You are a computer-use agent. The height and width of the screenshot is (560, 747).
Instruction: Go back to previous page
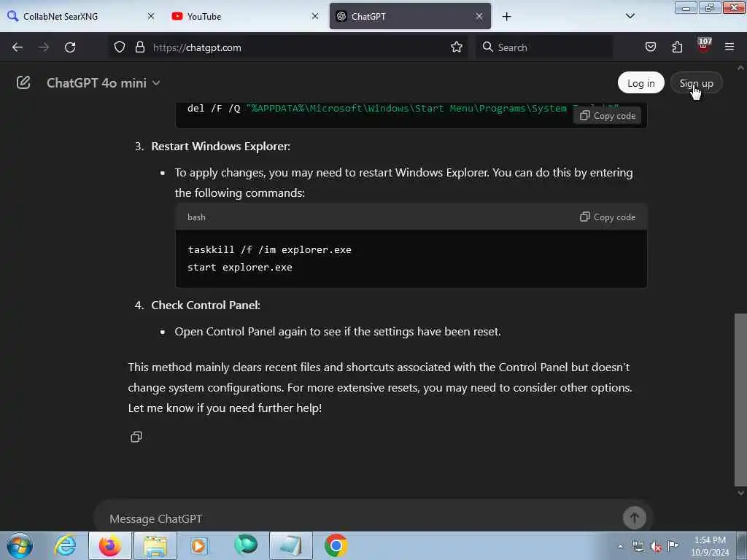[x=18, y=47]
